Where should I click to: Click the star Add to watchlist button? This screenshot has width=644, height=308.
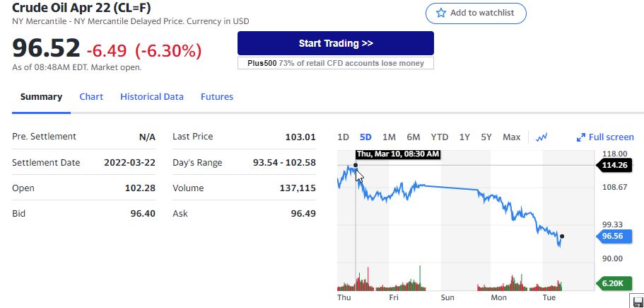[476, 13]
